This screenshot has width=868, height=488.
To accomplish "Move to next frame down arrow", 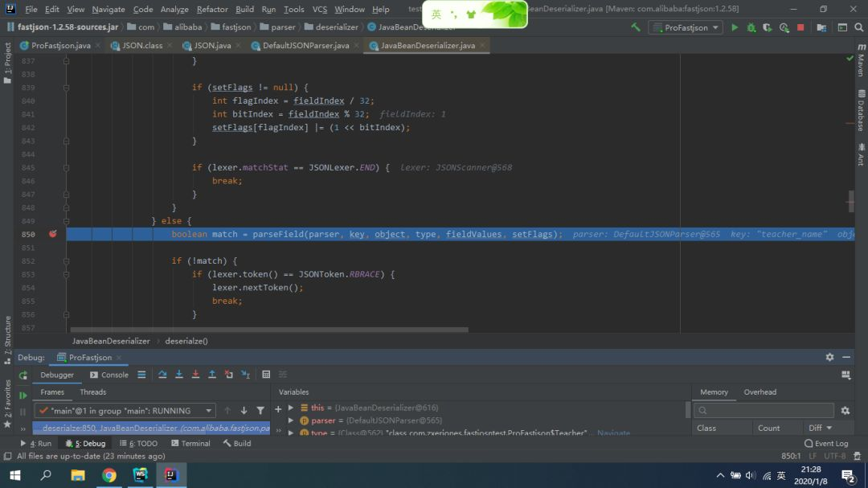I will tap(244, 411).
